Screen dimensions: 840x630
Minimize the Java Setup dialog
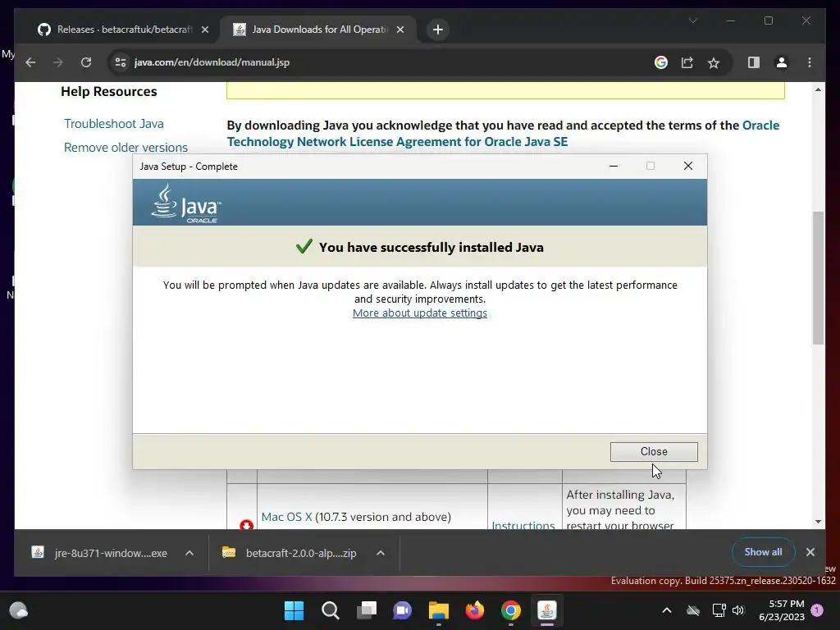pyautogui.click(x=614, y=166)
